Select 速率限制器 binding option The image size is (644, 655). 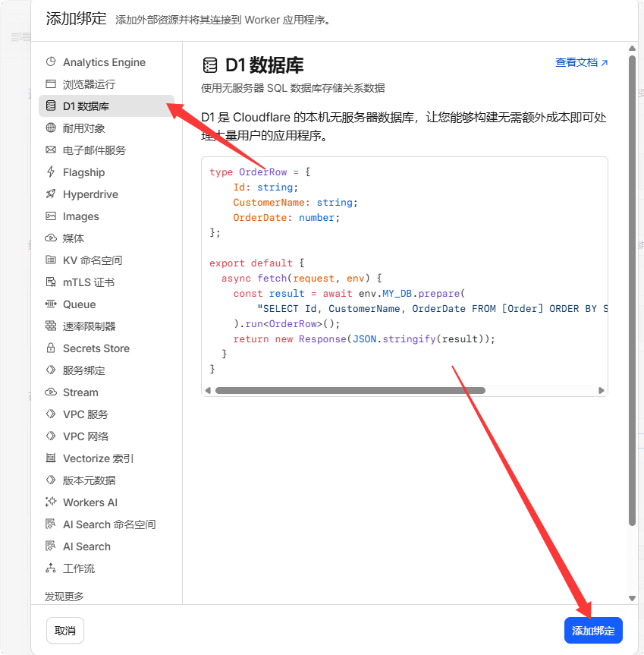point(106,326)
